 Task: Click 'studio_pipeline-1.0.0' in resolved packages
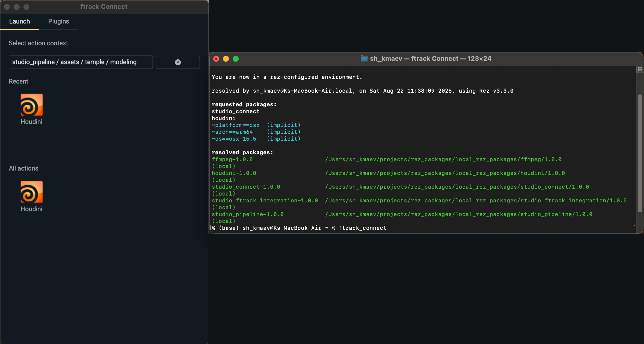click(x=248, y=214)
